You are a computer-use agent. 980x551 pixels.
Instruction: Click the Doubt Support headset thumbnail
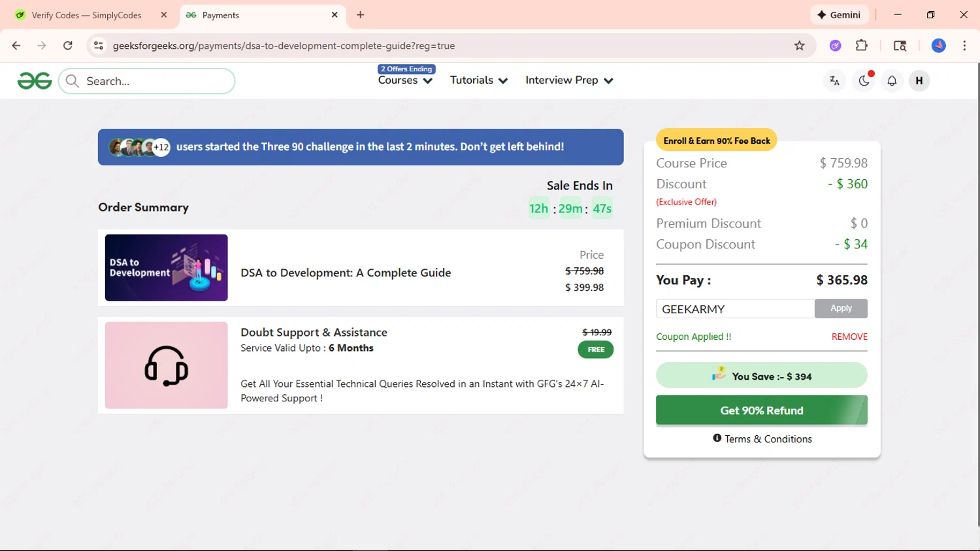coord(167,365)
